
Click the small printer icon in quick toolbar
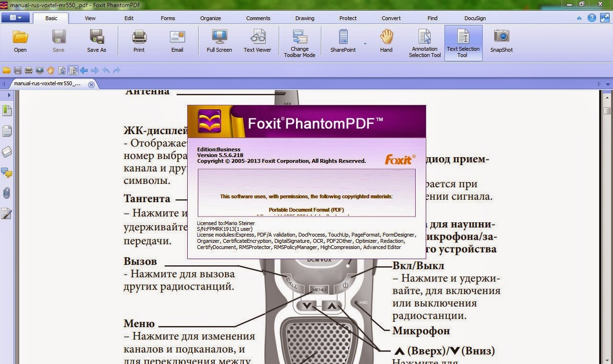[x=29, y=70]
